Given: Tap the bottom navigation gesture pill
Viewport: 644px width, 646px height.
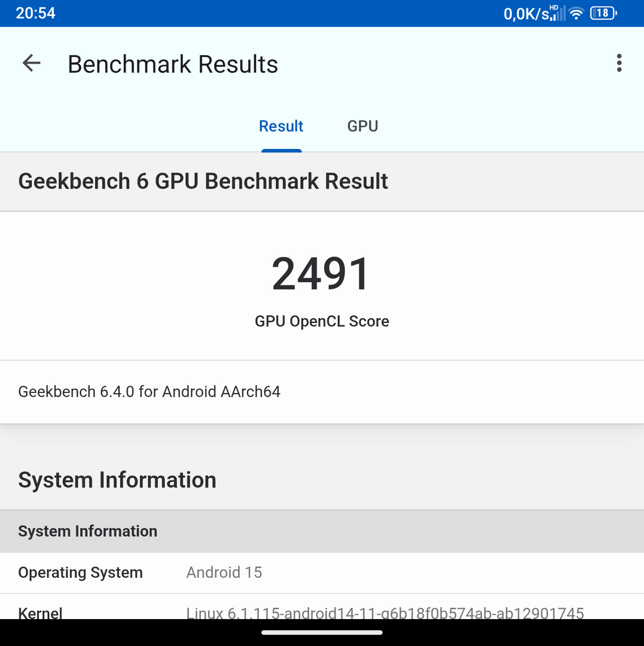Looking at the screenshot, I should coord(322,632).
